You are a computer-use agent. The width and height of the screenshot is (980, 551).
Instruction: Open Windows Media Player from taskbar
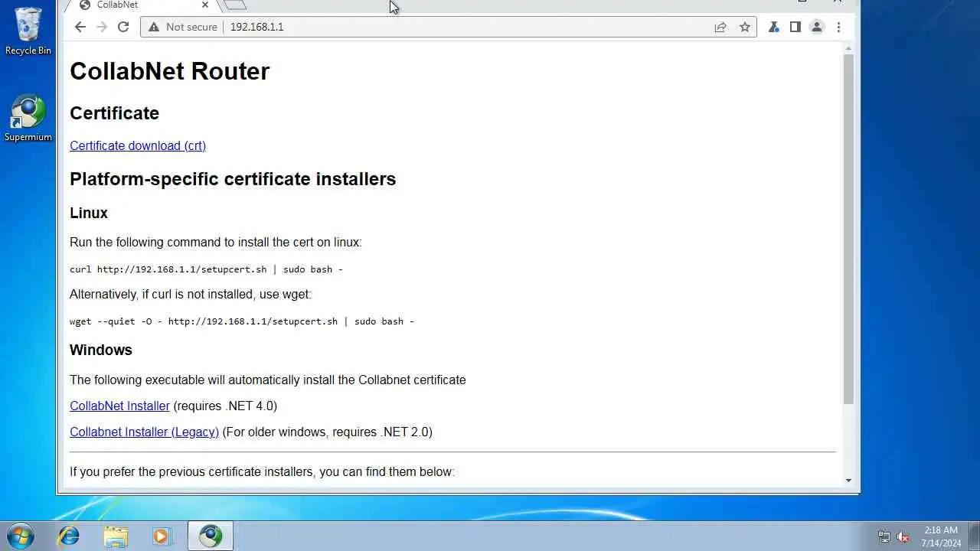click(162, 536)
